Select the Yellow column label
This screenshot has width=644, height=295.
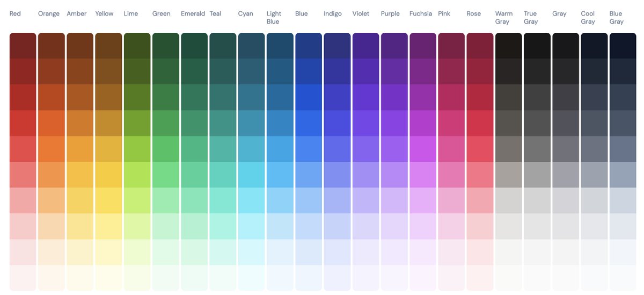coord(104,13)
